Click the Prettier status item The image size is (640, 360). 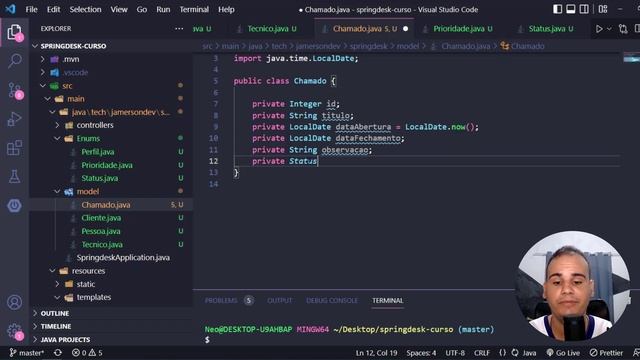(607, 353)
